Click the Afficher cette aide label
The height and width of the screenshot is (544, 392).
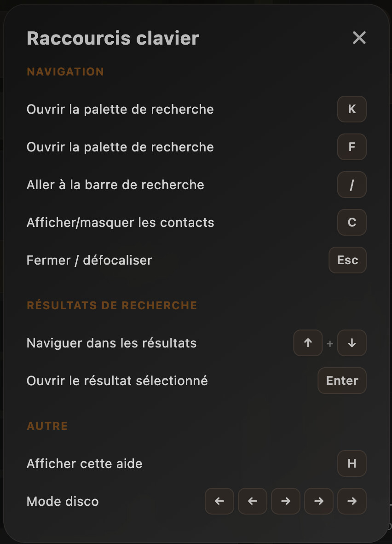tap(85, 463)
